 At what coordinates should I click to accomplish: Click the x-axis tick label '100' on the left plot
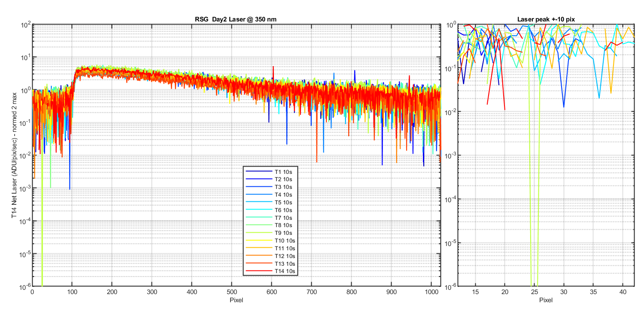pos(72,292)
